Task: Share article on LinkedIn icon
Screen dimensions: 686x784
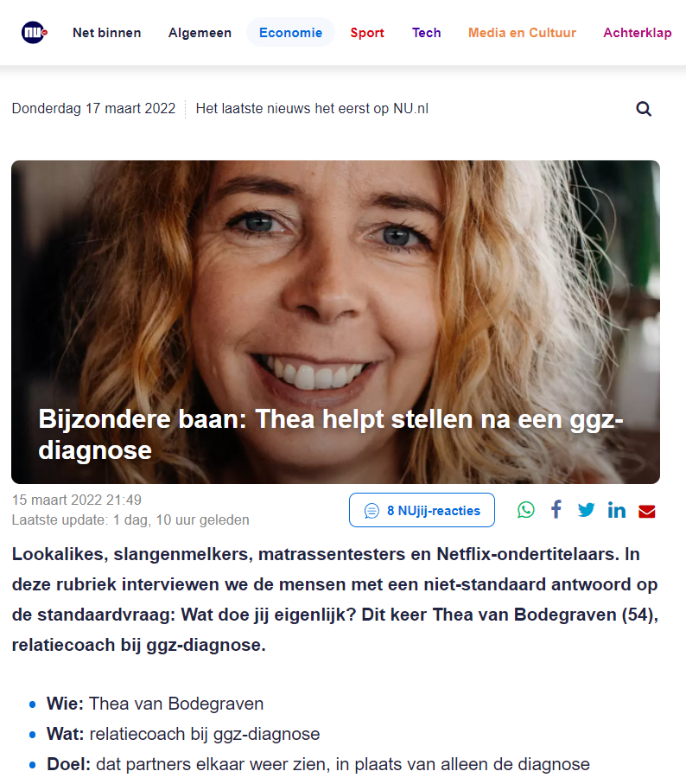Action: tap(617, 510)
